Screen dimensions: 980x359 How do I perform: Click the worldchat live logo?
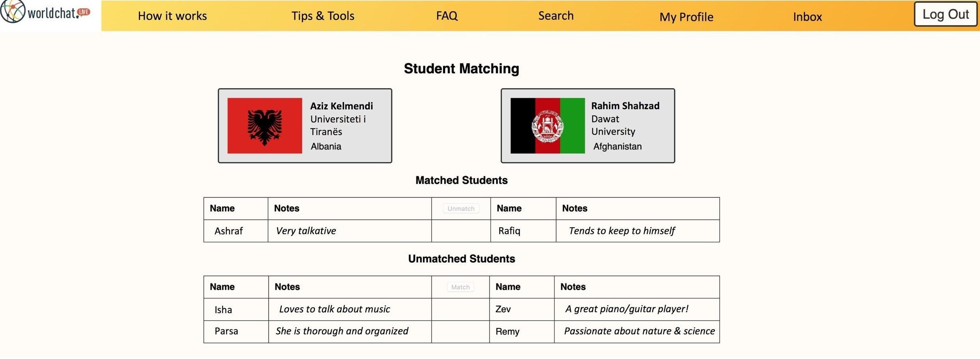pos(45,13)
